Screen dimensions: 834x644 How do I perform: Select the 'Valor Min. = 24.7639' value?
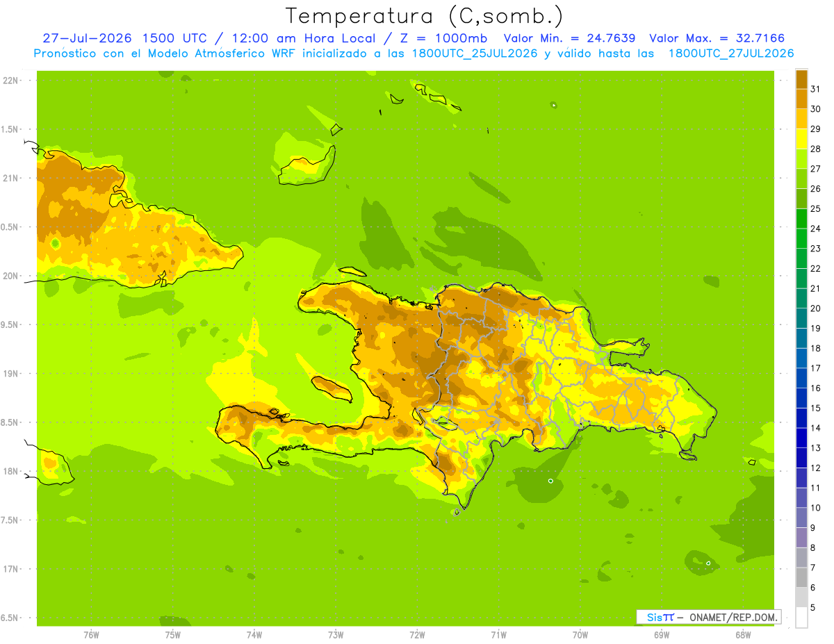click(569, 38)
